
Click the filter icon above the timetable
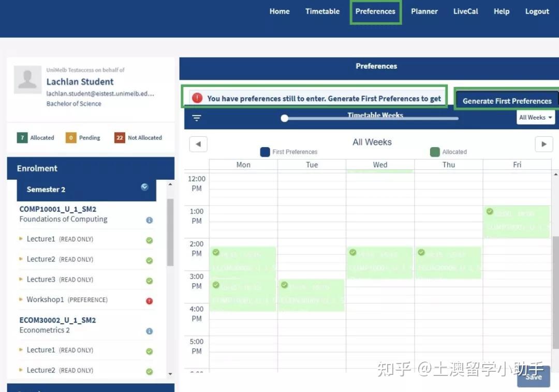tap(196, 118)
